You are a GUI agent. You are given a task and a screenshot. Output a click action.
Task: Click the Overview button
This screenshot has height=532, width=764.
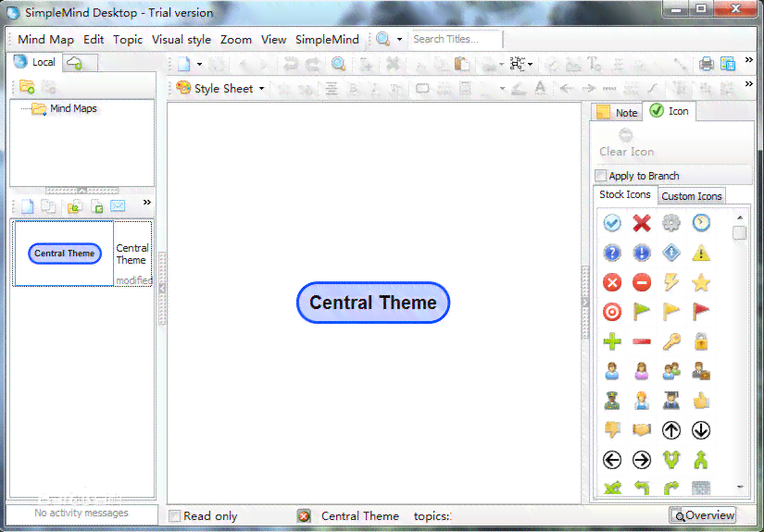[702, 515]
